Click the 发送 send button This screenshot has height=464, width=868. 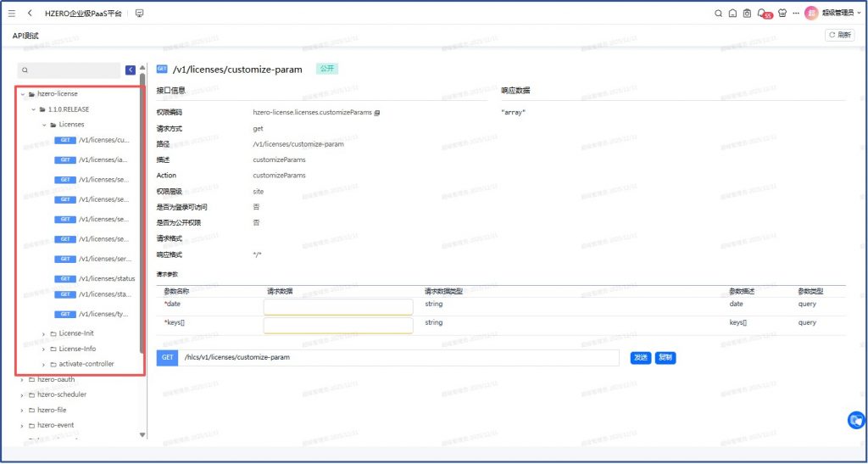point(641,358)
